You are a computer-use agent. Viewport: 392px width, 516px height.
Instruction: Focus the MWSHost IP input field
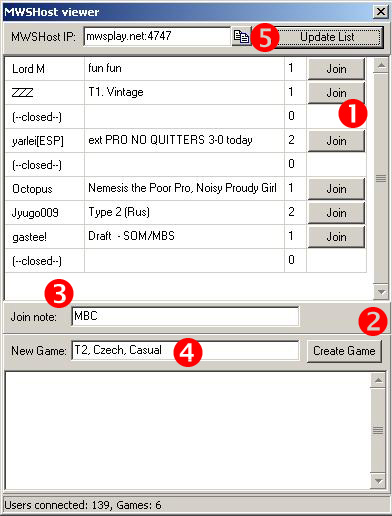157,36
